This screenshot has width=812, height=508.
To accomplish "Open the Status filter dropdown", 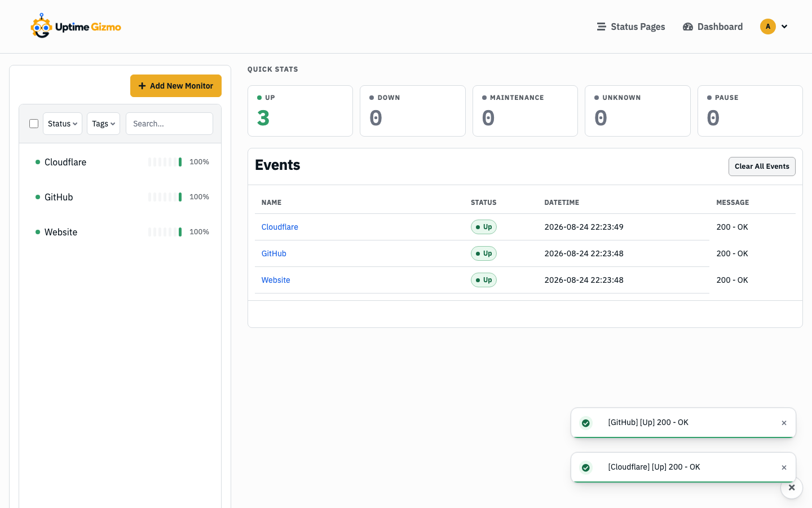I will tap(63, 124).
